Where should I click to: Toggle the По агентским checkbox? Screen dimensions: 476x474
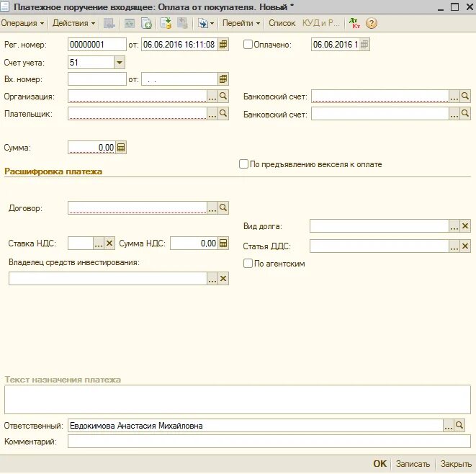point(248,263)
